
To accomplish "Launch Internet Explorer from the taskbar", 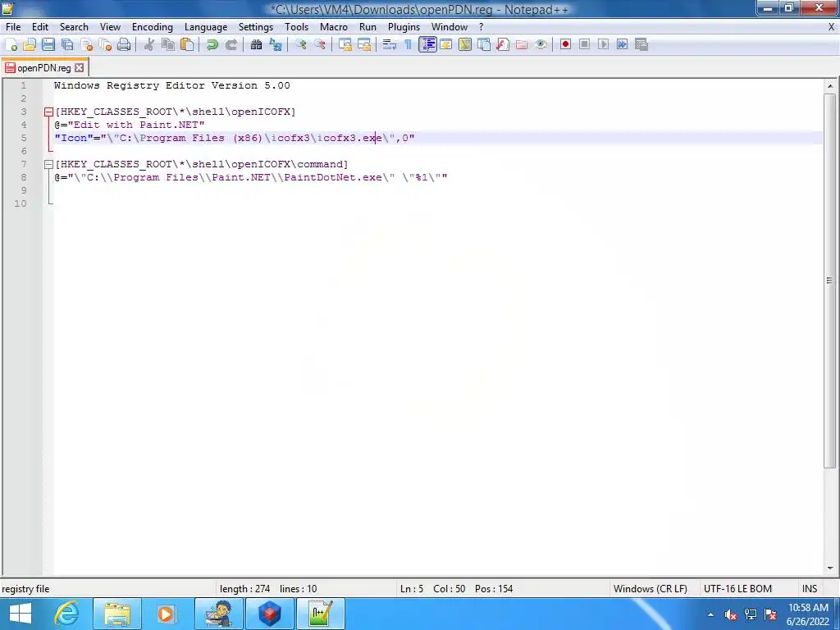I will point(67,614).
